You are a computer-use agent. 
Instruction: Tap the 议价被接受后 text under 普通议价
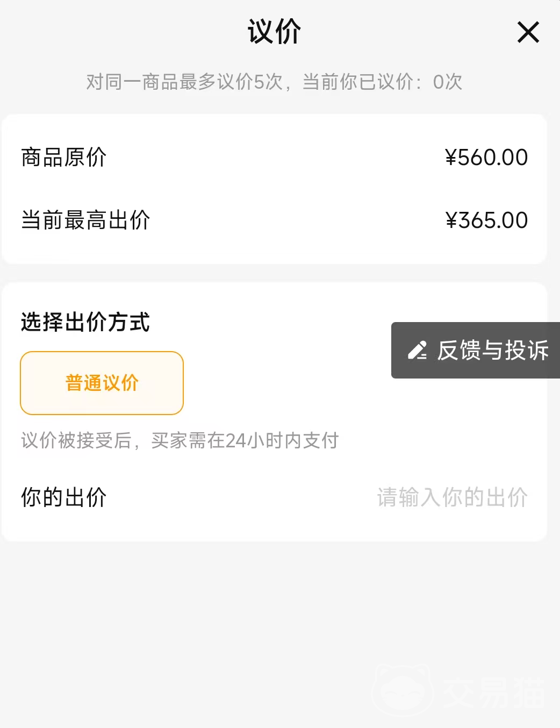coord(76,441)
